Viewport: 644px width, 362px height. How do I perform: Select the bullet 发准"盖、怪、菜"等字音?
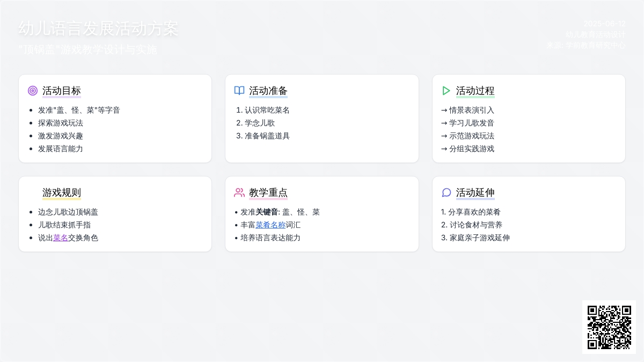79,110
